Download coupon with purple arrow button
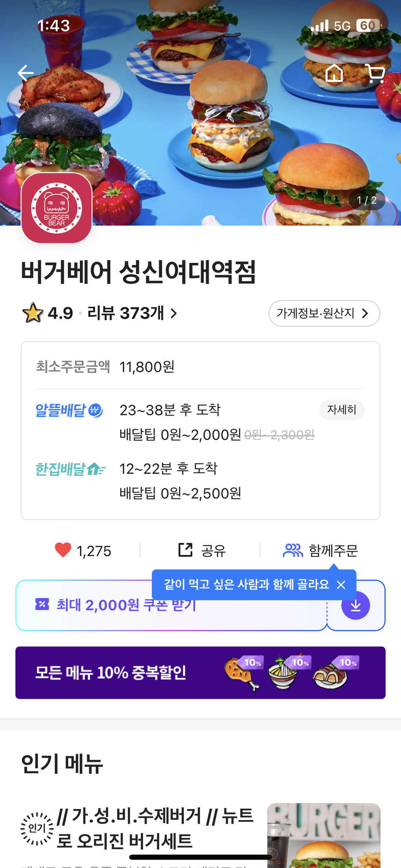Image resolution: width=401 pixels, height=868 pixels. 355,606
